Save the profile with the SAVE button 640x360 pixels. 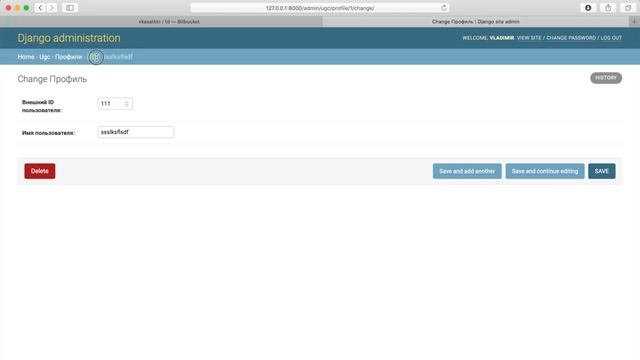tap(602, 171)
